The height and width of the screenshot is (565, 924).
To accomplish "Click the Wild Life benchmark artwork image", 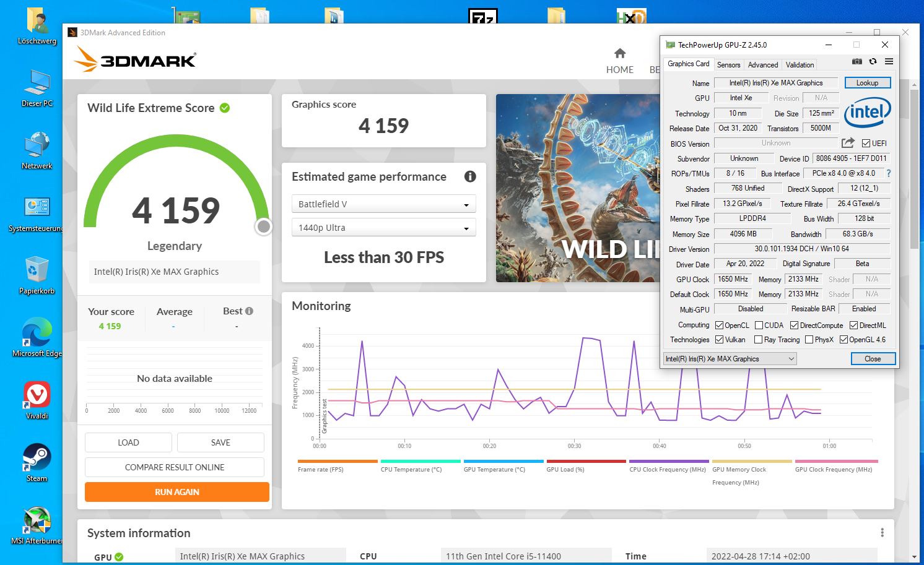I will point(578,188).
